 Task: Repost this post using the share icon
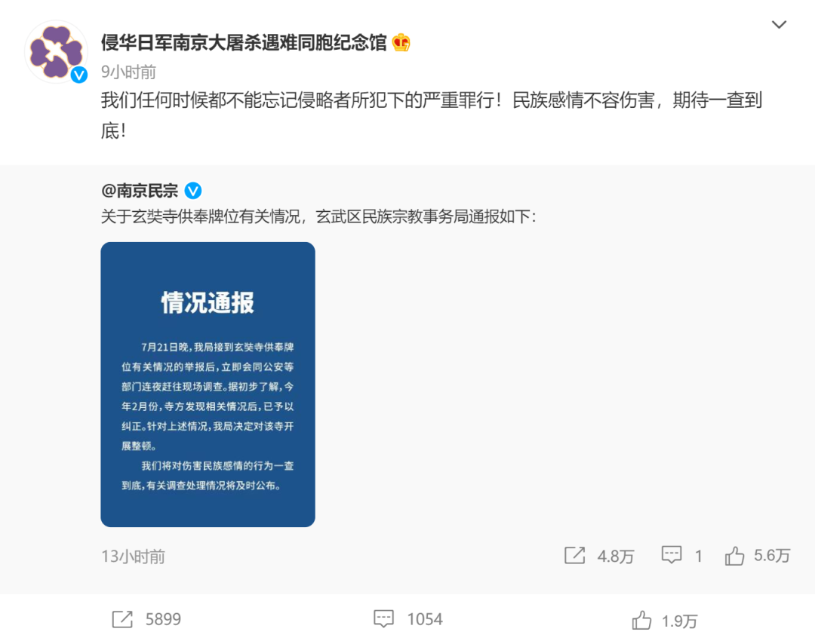point(123,619)
